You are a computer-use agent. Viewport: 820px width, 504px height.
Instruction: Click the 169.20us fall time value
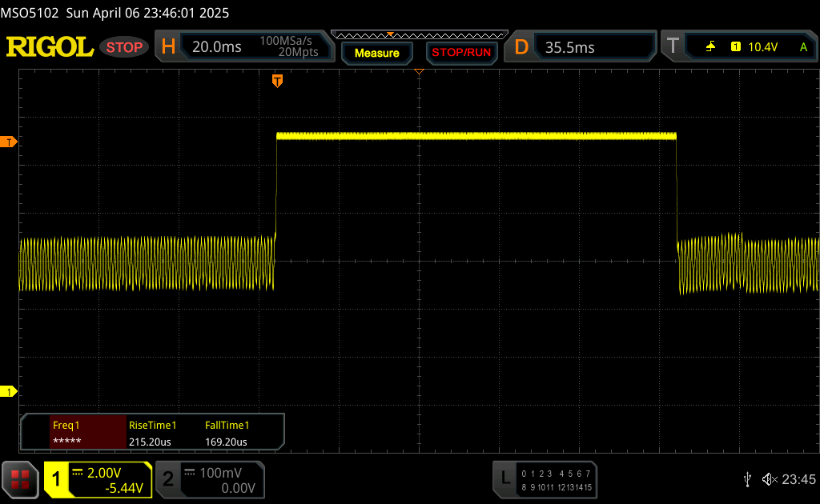[x=226, y=442]
